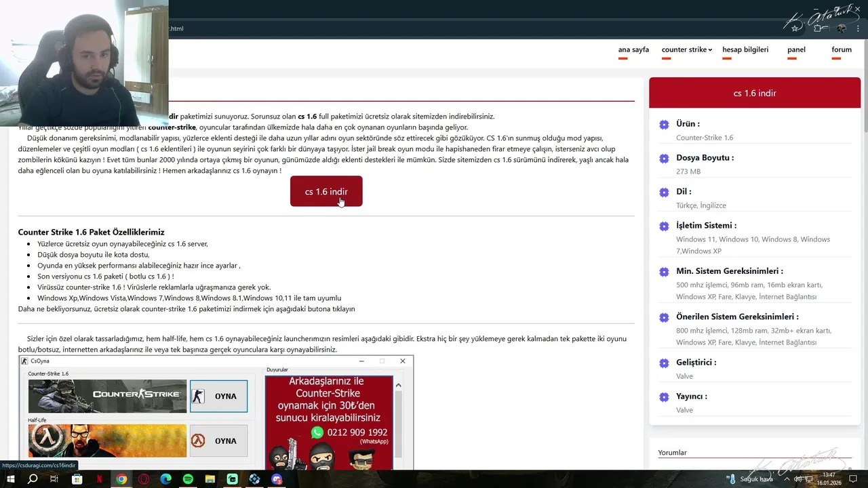
Task: Click the gear icon beside Ürün
Action: click(664, 125)
